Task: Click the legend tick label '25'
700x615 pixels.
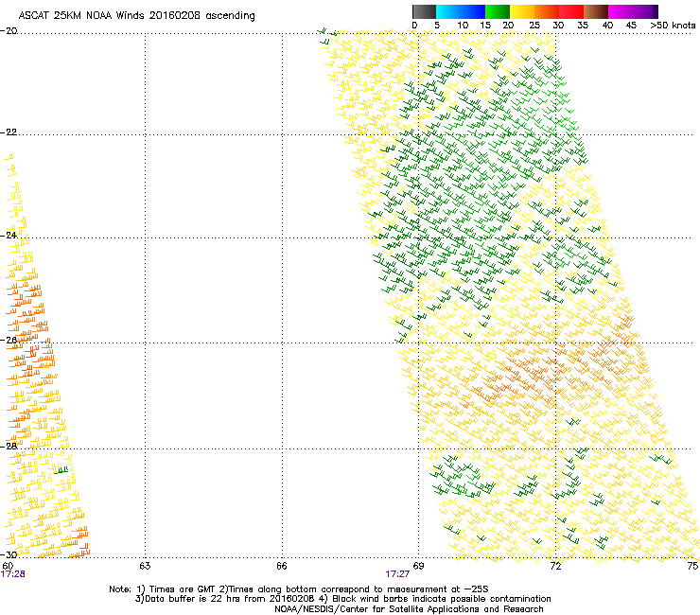Action: (x=534, y=26)
